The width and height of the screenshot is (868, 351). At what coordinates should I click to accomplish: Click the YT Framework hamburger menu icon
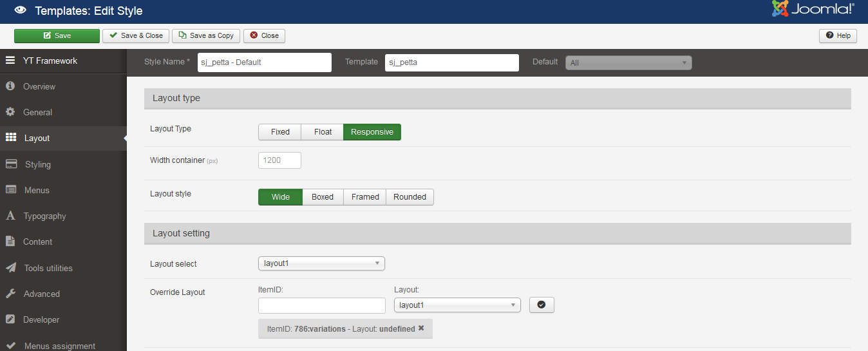click(10, 61)
